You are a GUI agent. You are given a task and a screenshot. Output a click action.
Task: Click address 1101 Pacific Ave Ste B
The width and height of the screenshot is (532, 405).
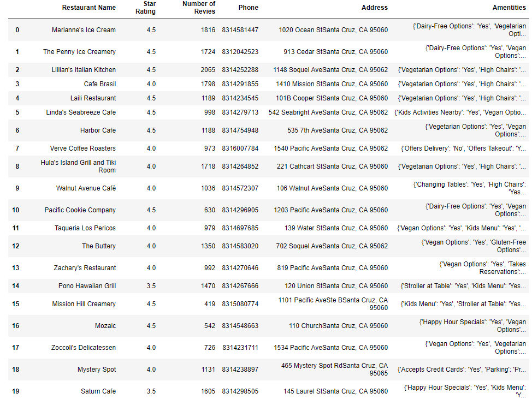(333, 304)
